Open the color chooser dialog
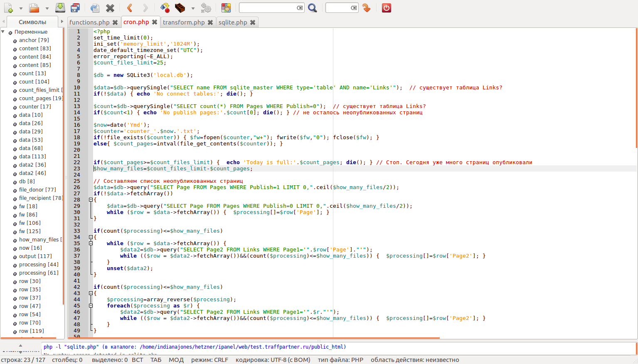638x364 pixels. click(x=226, y=8)
